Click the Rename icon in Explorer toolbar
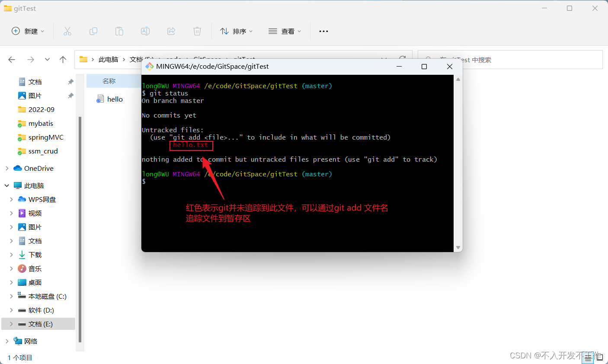Screen dimensions: 608x364 pos(145,31)
